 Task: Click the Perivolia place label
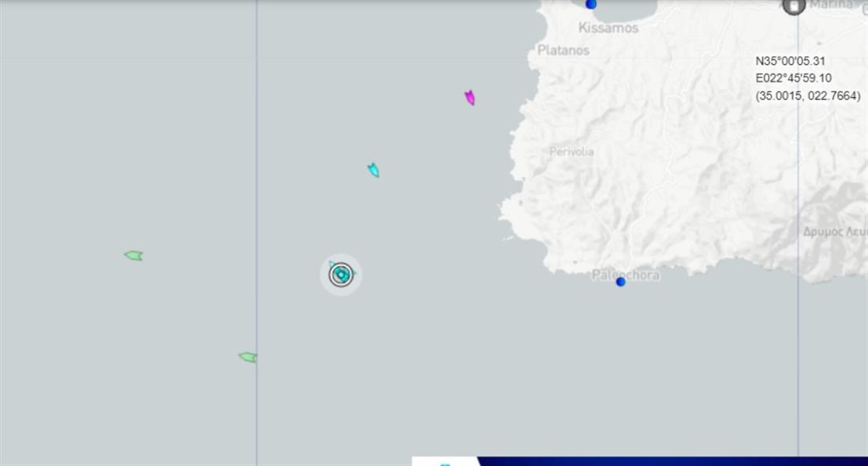pyautogui.click(x=571, y=152)
